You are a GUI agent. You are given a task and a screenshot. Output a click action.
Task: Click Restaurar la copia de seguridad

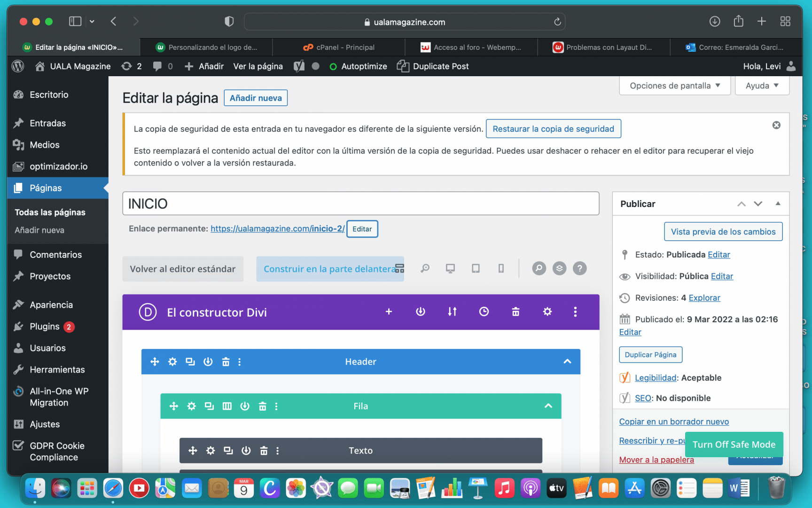click(x=553, y=129)
